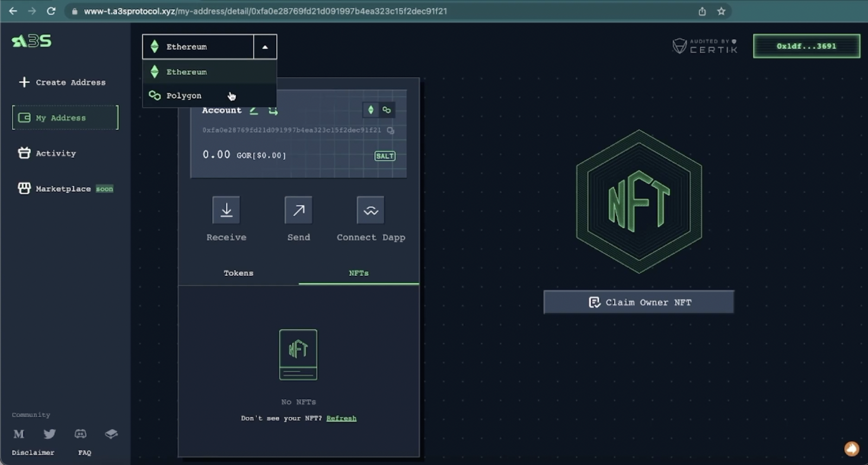
Task: Click the SALT badge on account card
Action: [385, 156]
